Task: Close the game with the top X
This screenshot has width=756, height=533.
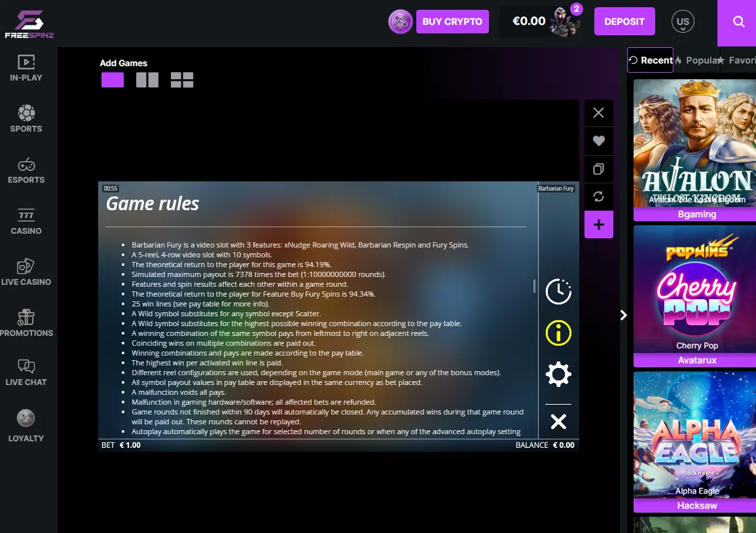Action: click(599, 113)
